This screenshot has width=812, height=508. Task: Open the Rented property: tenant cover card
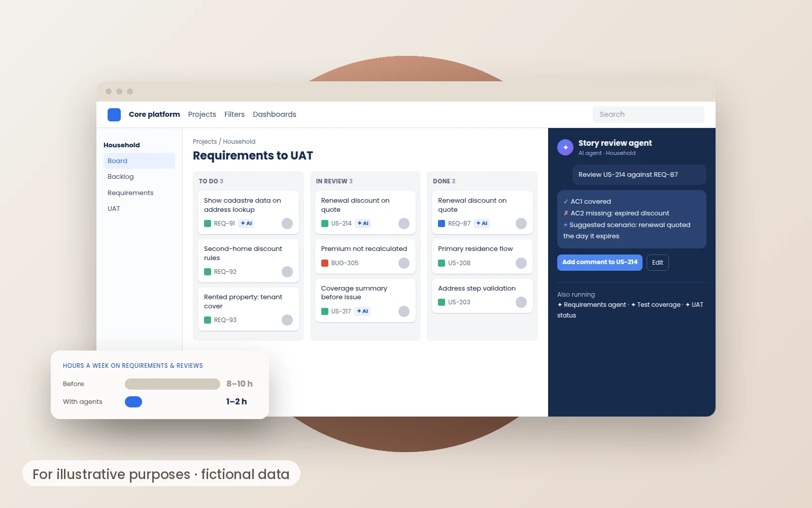coord(248,309)
